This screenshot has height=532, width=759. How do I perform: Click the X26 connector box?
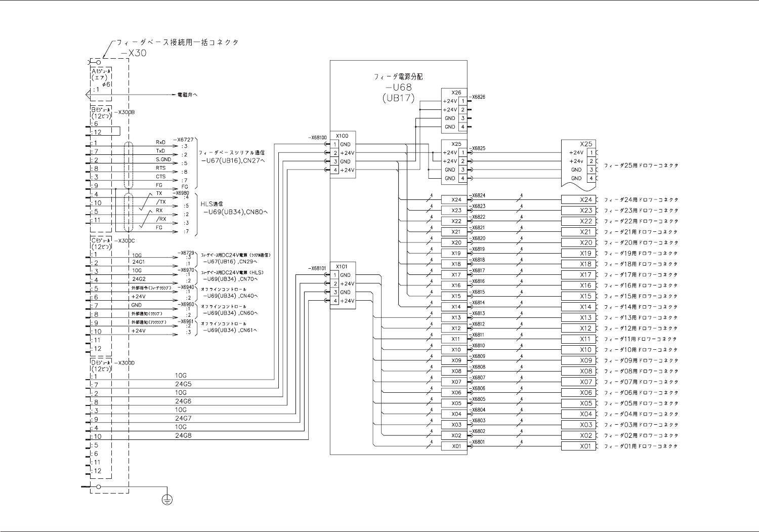point(454,110)
